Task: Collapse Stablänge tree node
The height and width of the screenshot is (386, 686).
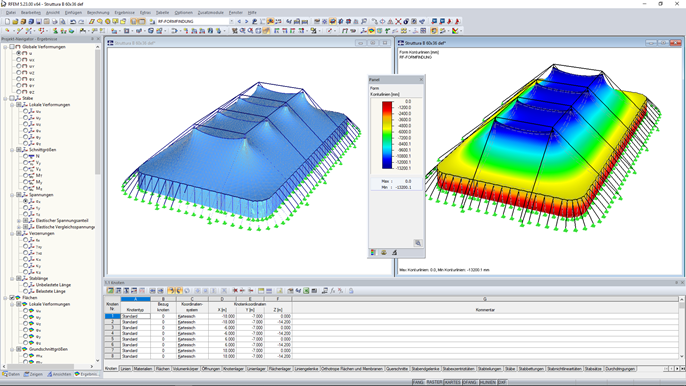Action: click(12, 278)
